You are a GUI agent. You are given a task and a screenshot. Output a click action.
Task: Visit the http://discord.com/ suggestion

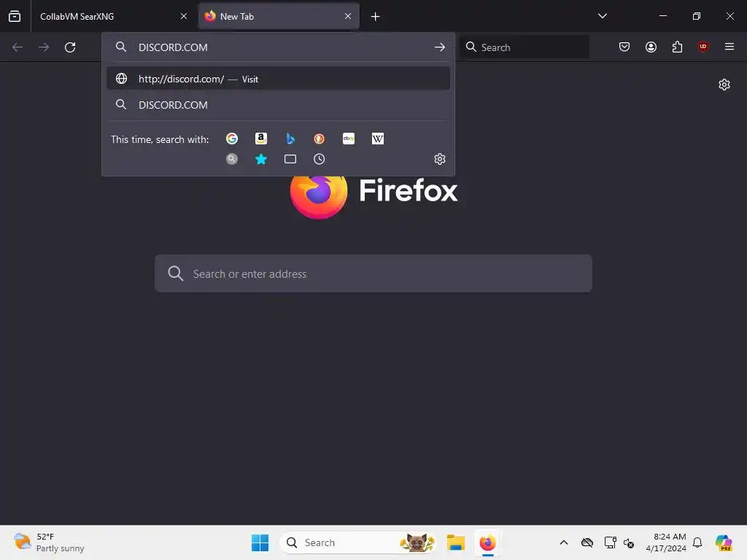(278, 79)
